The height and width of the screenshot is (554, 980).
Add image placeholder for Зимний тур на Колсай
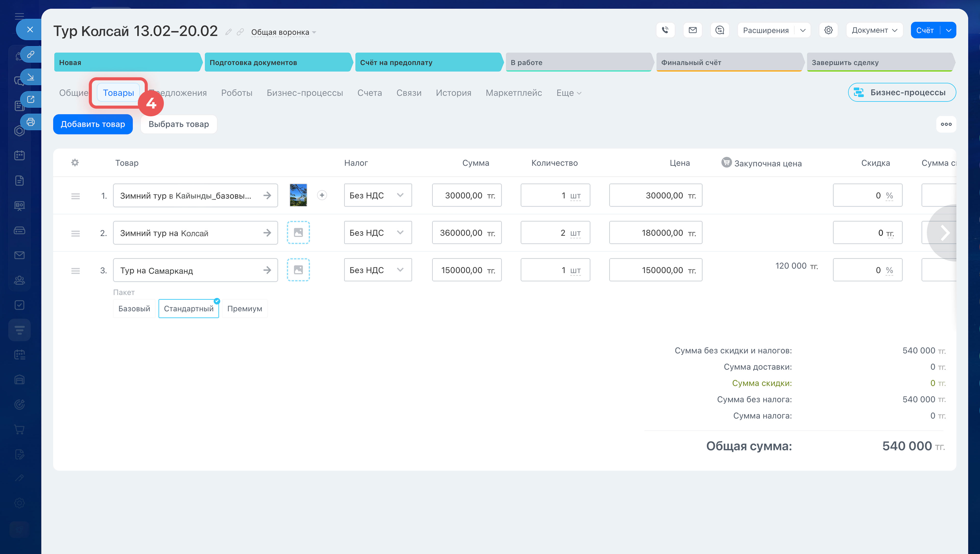coord(298,232)
